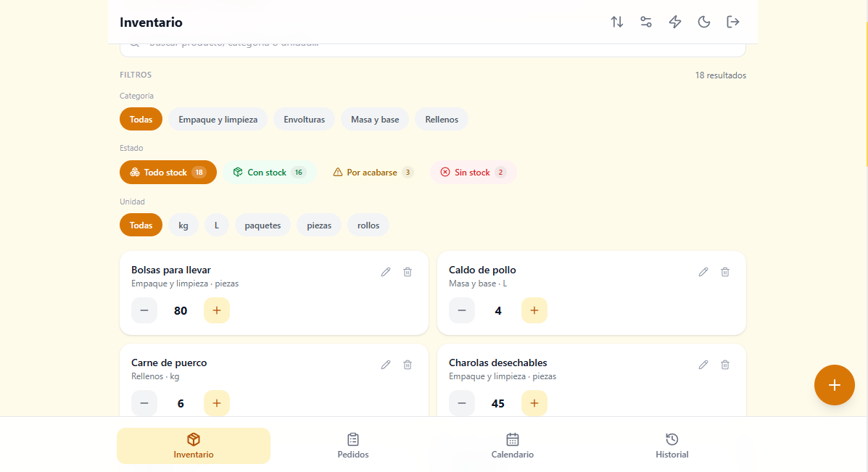Show Por acabarse items
Image resolution: width=868 pixels, height=472 pixels.
[373, 172]
